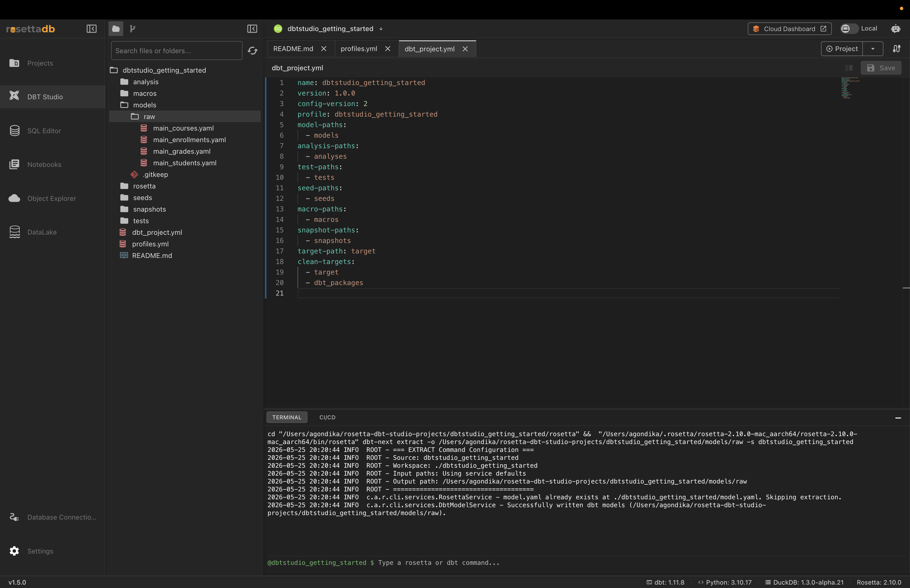Expand the seeds folder
This screenshot has height=588, width=910.
185,198
